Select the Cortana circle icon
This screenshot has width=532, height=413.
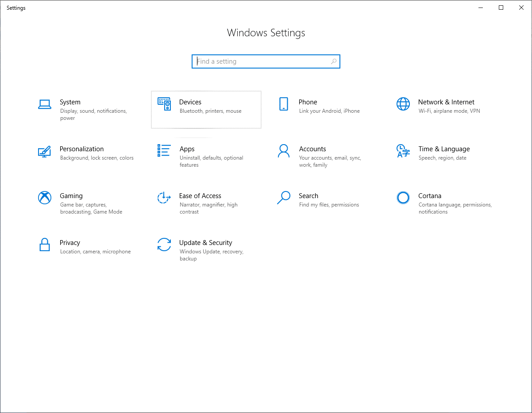403,198
